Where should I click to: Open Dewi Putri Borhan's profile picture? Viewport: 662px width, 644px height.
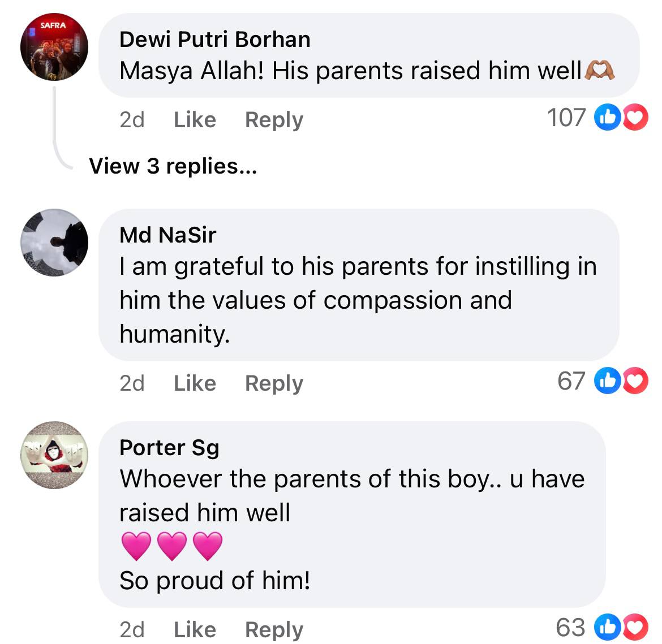pyautogui.click(x=54, y=46)
